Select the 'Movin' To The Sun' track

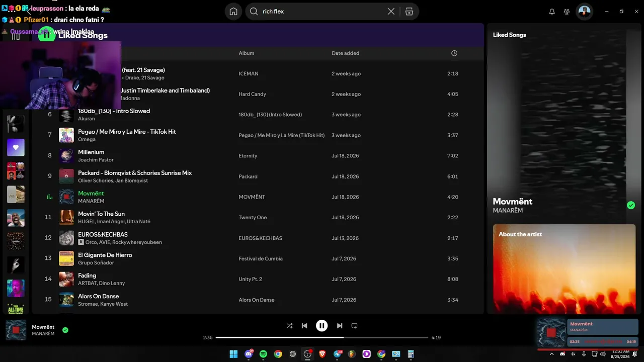pyautogui.click(x=101, y=214)
